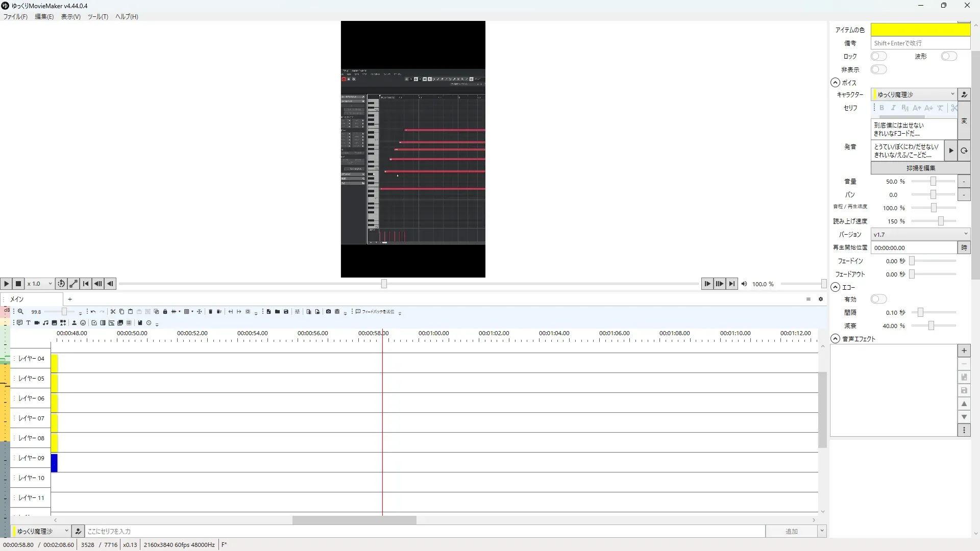980x551 pixels.
Task: Open the バージョン v1.7 dropdown
Action: (920, 234)
